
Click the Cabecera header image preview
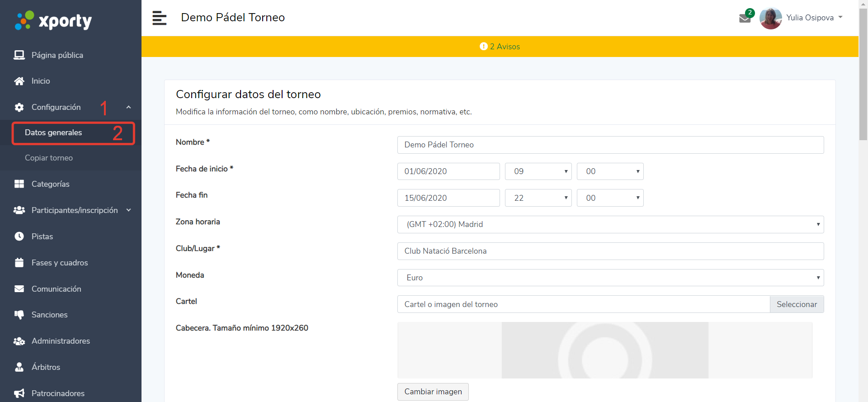tap(605, 350)
